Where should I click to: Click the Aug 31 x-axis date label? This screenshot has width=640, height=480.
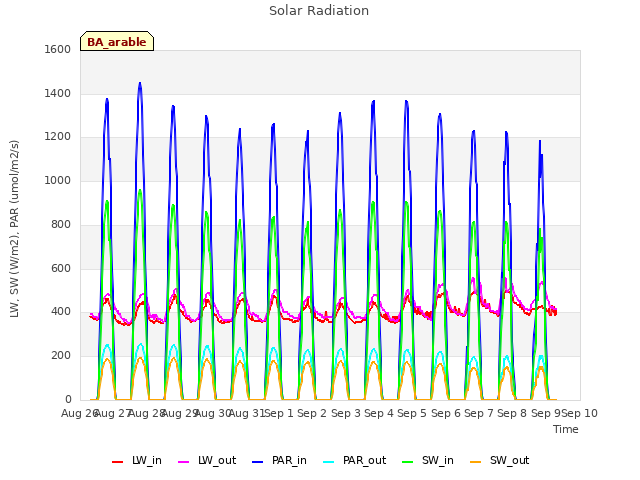tap(247, 413)
